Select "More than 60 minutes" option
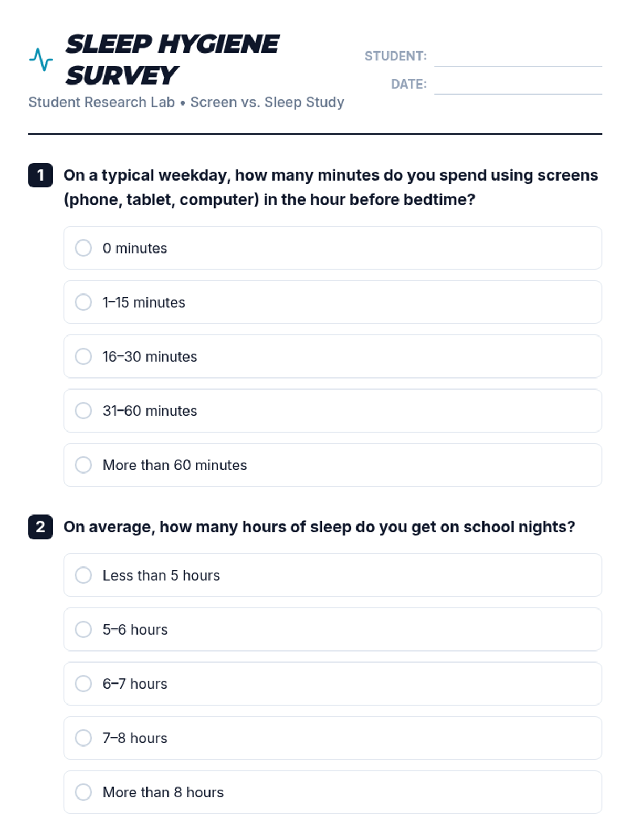 (83, 465)
